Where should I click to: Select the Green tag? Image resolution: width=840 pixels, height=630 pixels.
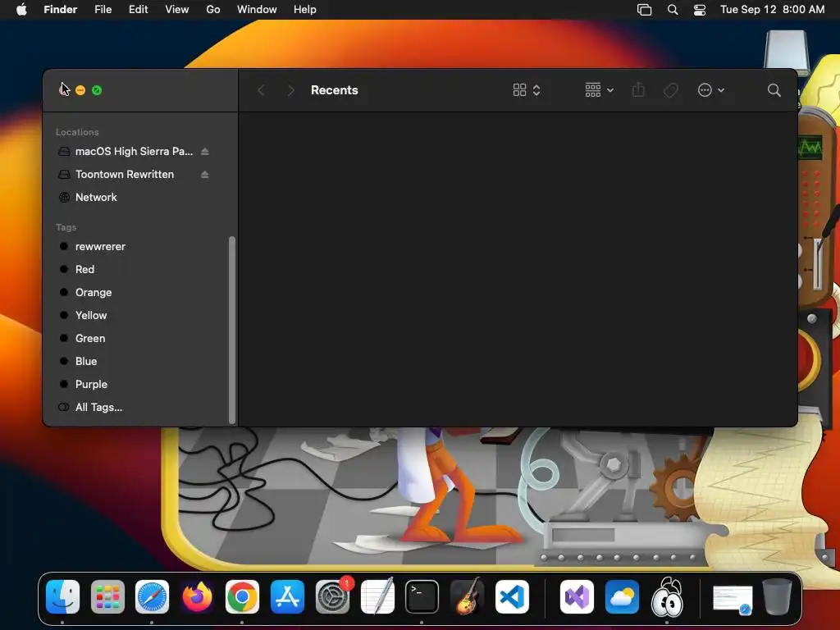point(134,339)
